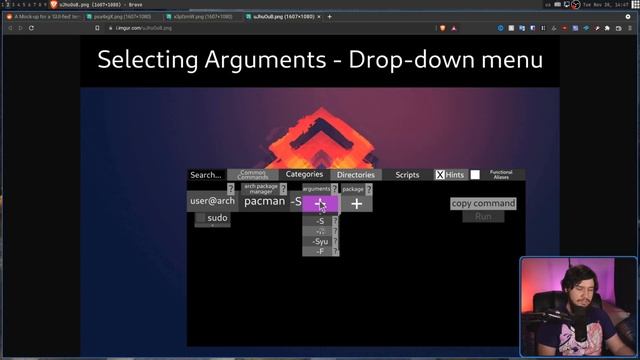
Task: Click the user@arch prompt block
Action: pyautogui.click(x=212, y=201)
